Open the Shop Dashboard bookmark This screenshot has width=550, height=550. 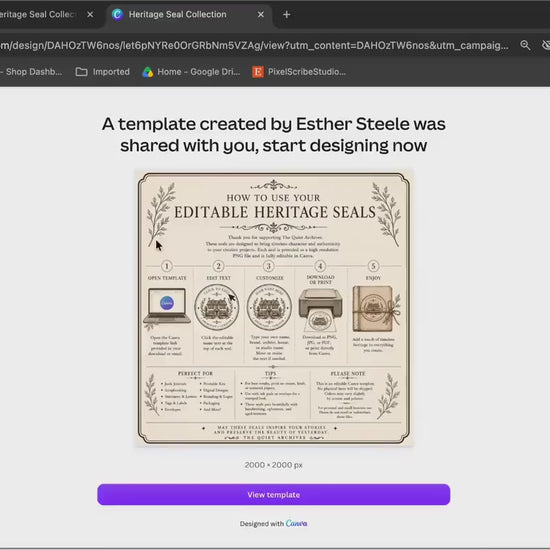[32, 72]
